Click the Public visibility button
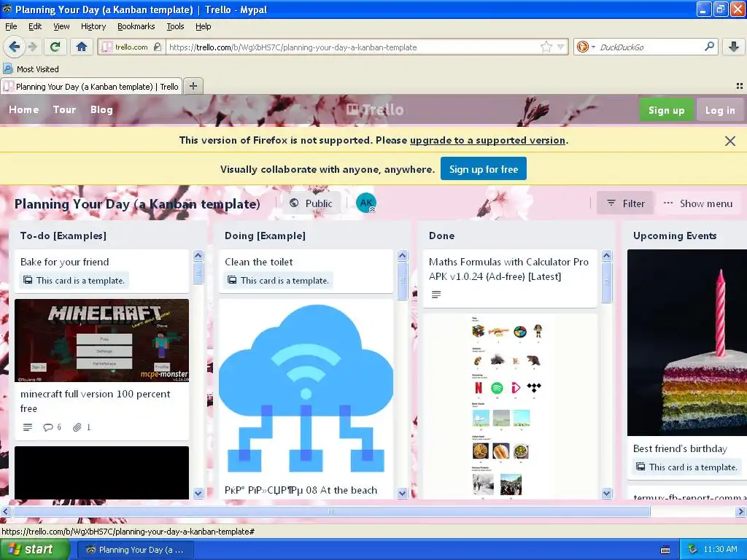This screenshot has height=560, width=747. tap(311, 203)
